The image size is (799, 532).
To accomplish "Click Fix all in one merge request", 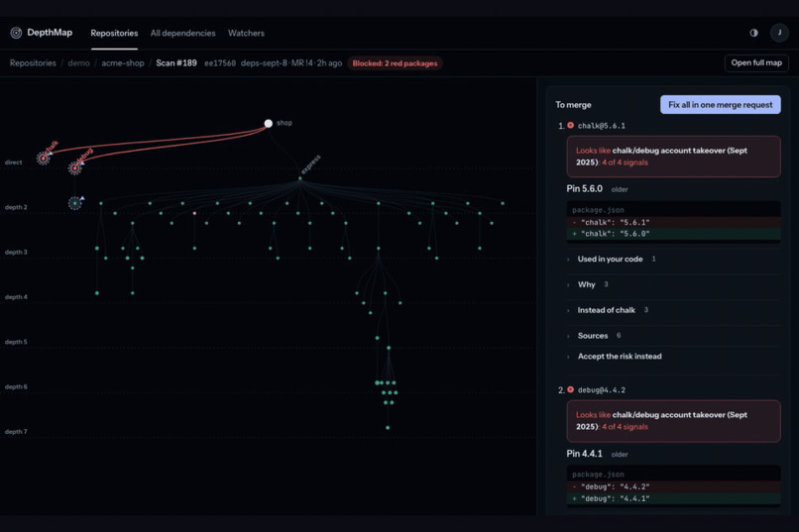I will (x=720, y=105).
